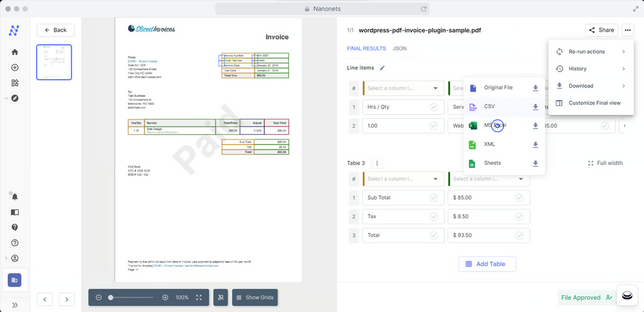This screenshot has width=644, height=312.
Task: Enter fullscreen view of document viewer
Action: (199, 297)
